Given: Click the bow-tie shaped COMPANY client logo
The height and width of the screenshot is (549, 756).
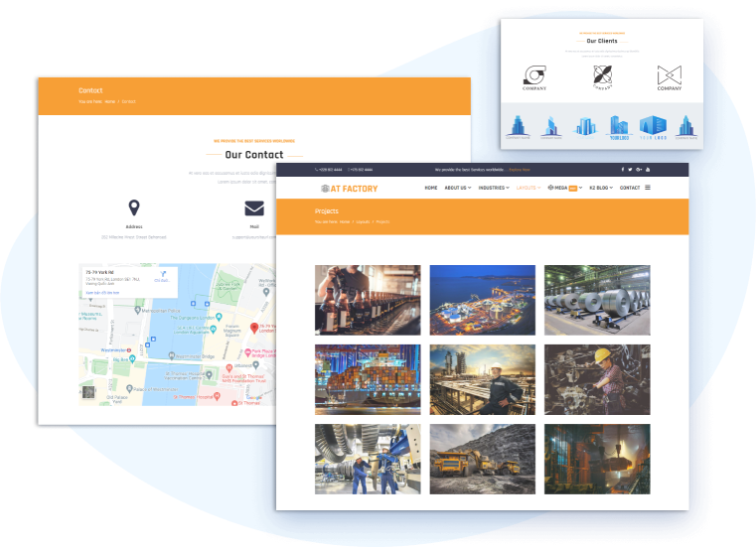Looking at the screenshot, I should coord(670,77).
